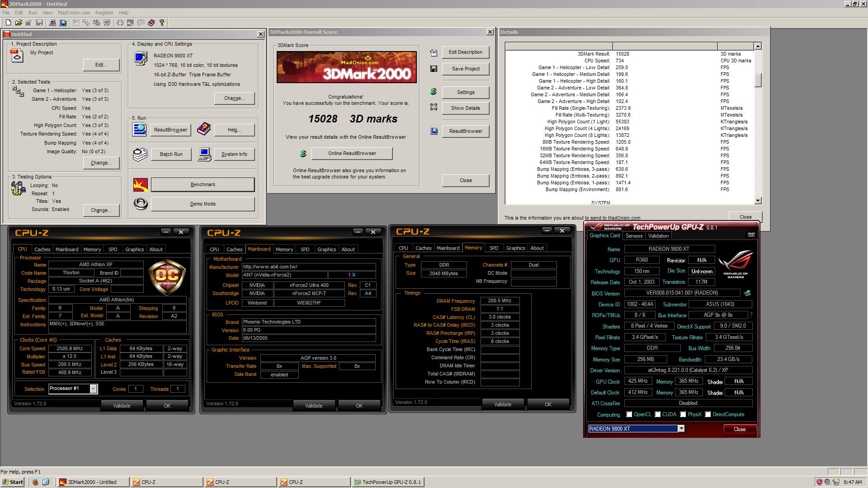Toggle the PhysX checkbox in GPU-Z
The image size is (868, 488).
coord(683,414)
